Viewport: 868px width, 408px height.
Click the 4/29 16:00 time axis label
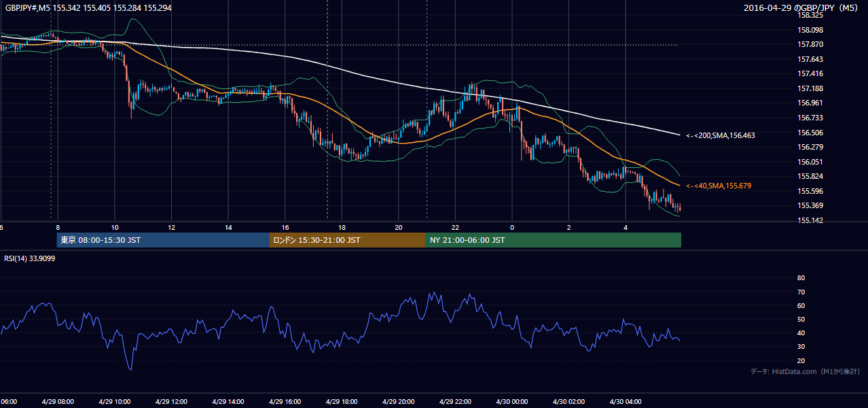click(x=285, y=401)
